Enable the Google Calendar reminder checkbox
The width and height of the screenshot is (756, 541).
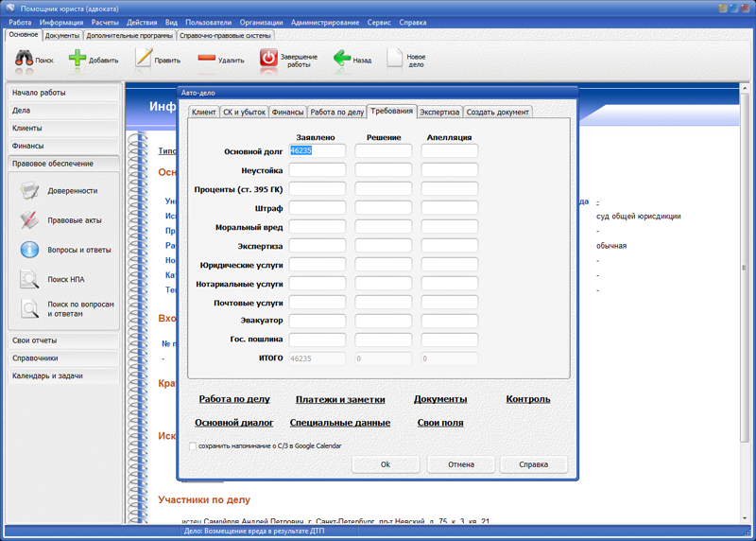[x=193, y=446]
